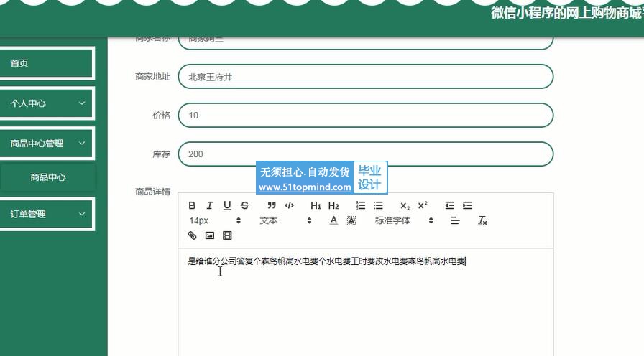Click inside the 商品详情 rich text area

click(366, 302)
